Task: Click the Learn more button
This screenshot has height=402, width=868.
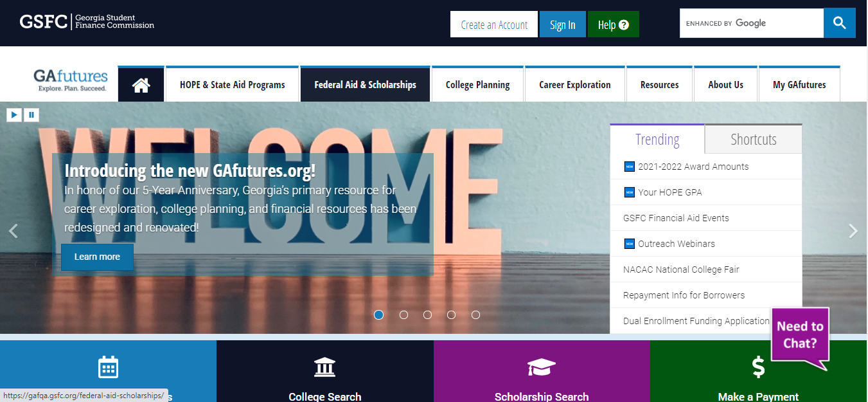Action: [x=97, y=257]
